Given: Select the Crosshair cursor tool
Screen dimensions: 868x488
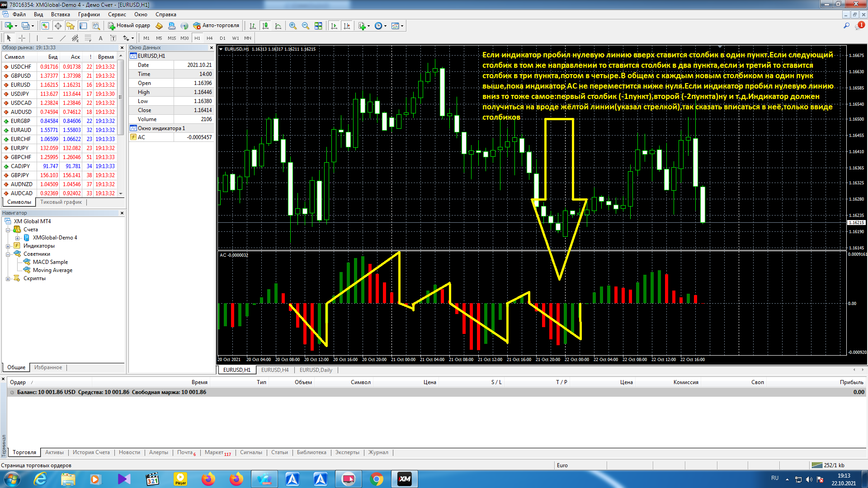Looking at the screenshot, I should [x=22, y=38].
